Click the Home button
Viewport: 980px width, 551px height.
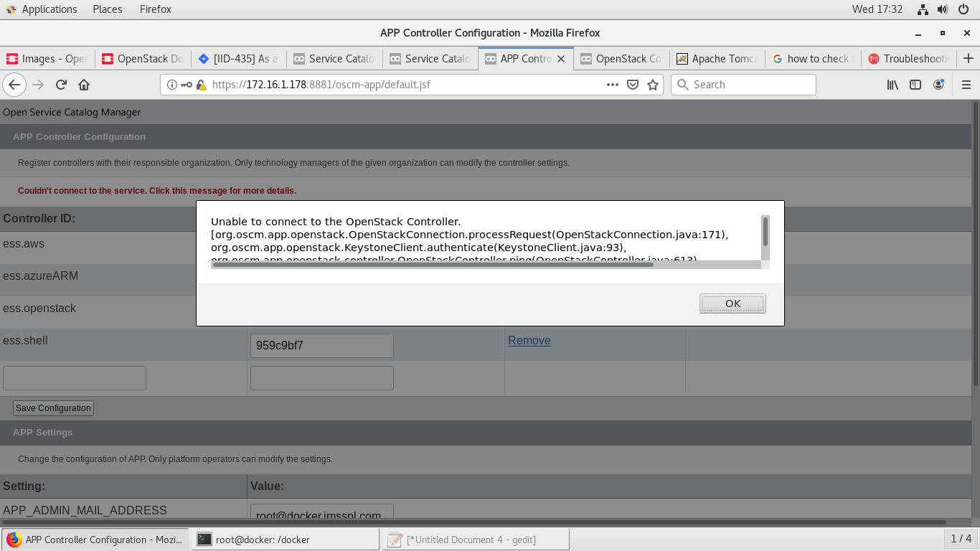(x=85, y=85)
